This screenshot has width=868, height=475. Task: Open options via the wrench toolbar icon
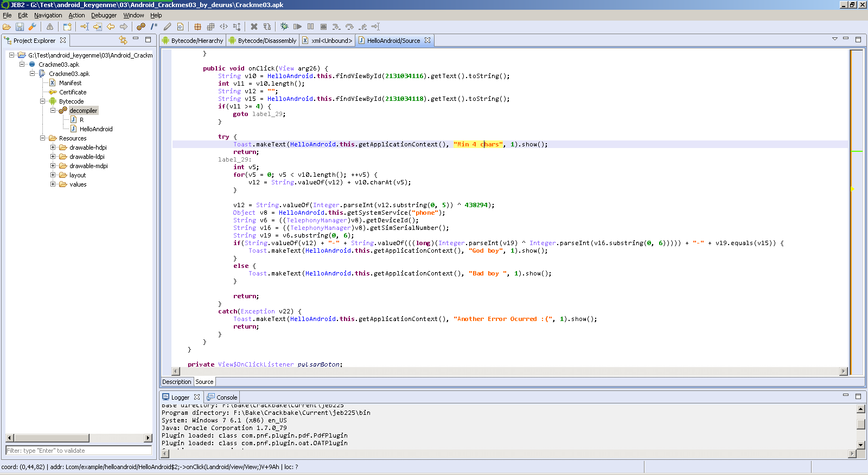(x=33, y=27)
